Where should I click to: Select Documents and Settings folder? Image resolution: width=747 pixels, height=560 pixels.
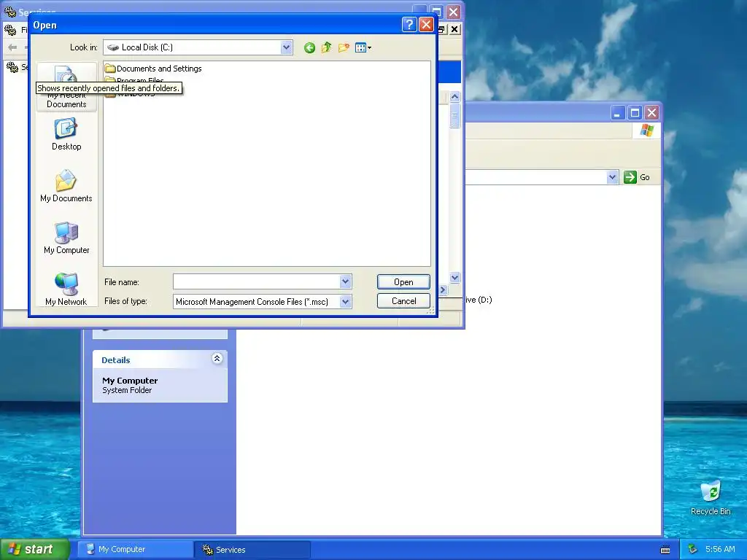coord(153,69)
